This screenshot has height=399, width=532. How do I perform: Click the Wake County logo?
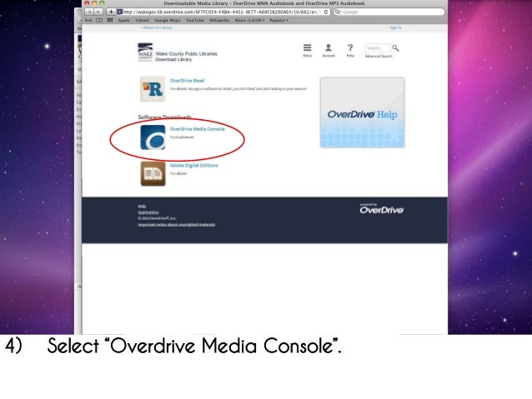(x=145, y=52)
